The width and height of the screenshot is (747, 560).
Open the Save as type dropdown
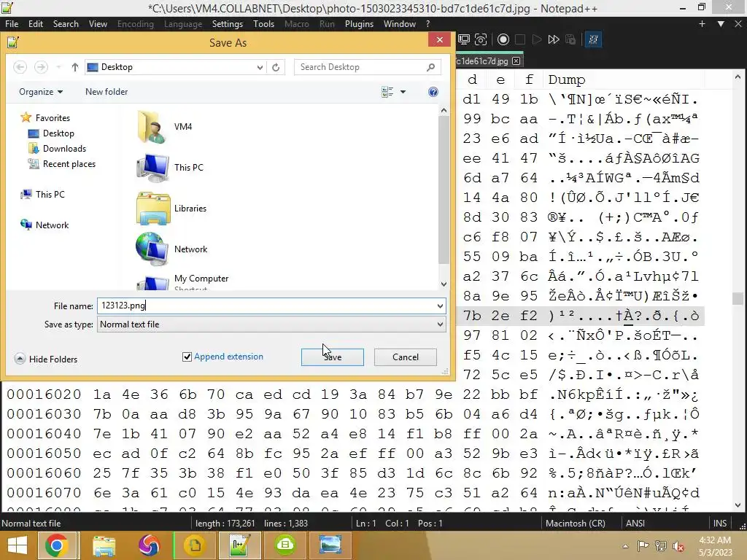point(440,324)
